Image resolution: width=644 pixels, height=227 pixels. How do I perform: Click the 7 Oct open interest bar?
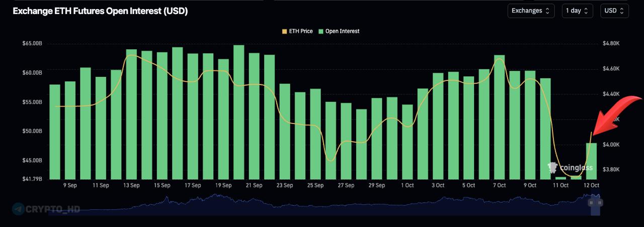click(x=499, y=117)
